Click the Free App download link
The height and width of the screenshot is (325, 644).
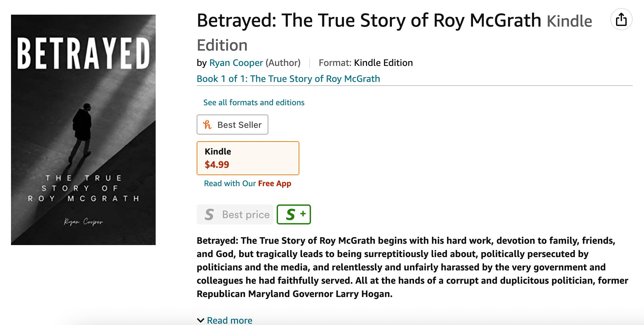coord(274,183)
